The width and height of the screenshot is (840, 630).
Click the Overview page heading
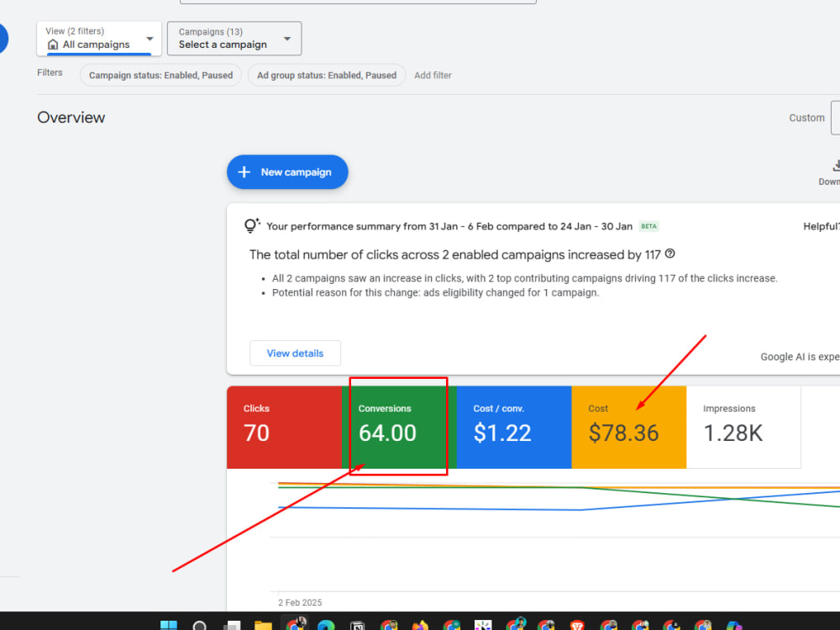click(71, 118)
